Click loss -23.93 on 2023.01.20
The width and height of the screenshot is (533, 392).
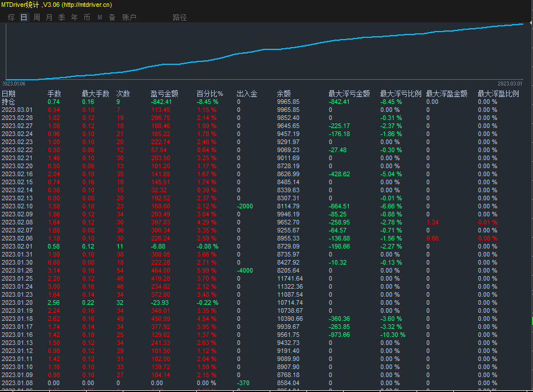[x=159, y=303]
